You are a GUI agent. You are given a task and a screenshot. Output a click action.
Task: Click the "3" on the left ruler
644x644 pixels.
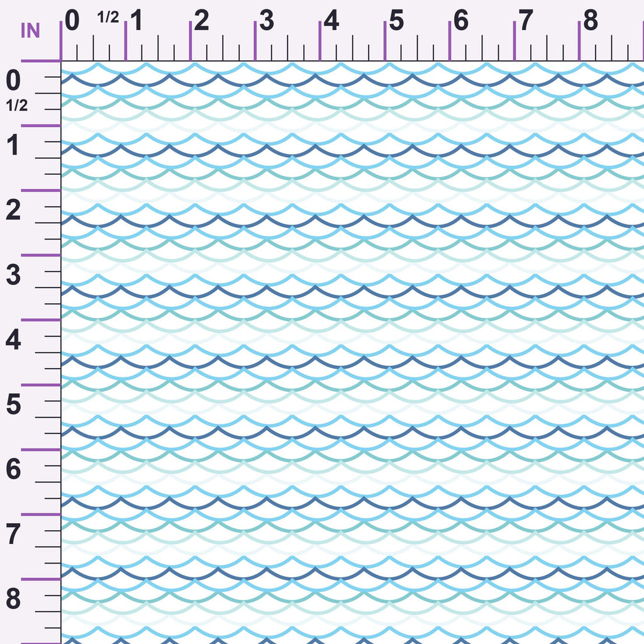[x=13, y=275]
